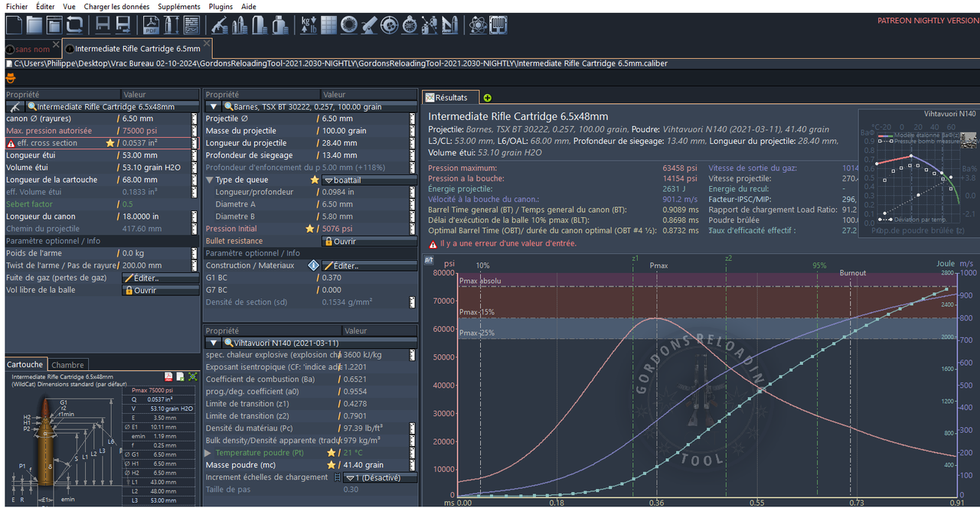Viewport: 980px width, 508px height.
Task: Open the Charger les données menu
Action: pyautogui.click(x=116, y=6)
